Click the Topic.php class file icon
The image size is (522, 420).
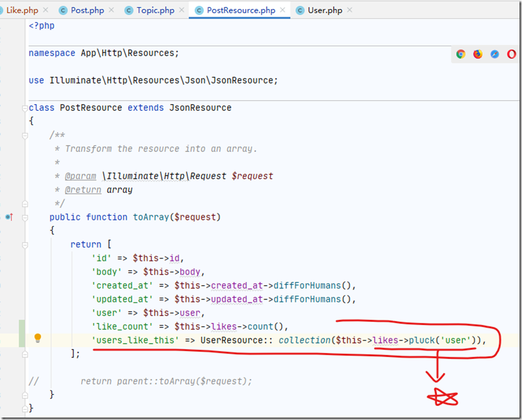129,10
